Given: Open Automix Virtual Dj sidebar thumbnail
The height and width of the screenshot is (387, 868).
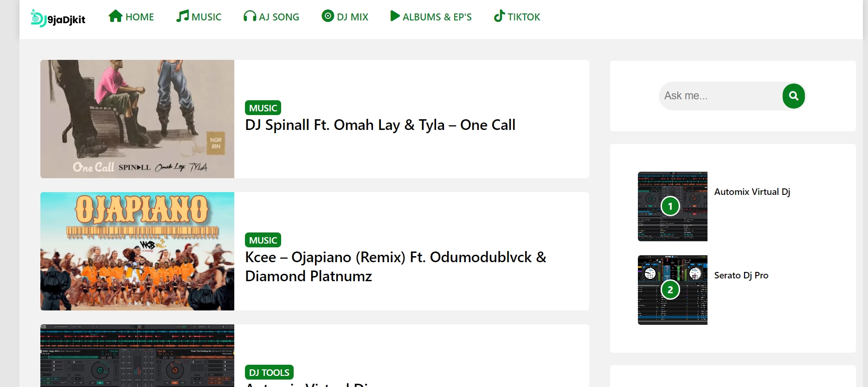Looking at the screenshot, I should click(672, 206).
